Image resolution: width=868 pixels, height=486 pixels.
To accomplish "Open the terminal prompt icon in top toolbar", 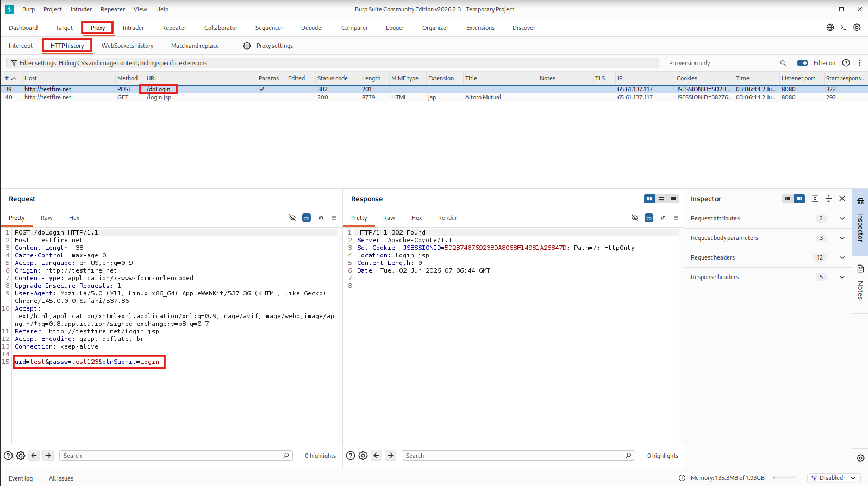I will click(x=843, y=28).
